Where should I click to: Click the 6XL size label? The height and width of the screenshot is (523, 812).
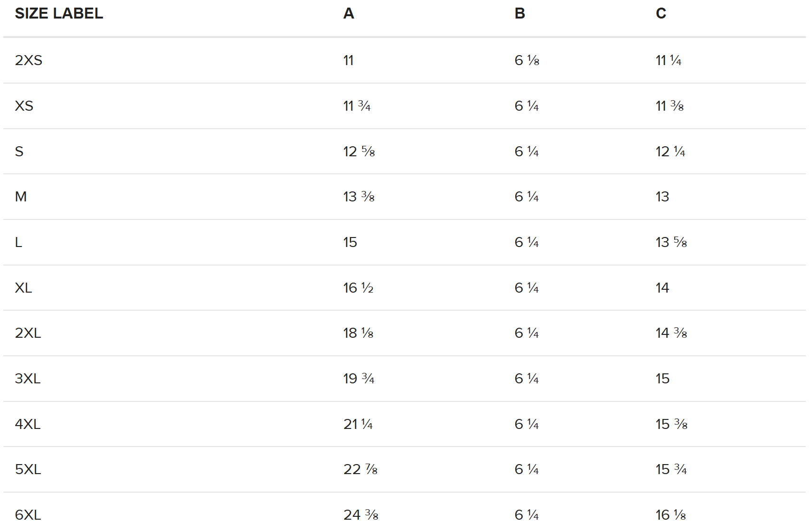(x=28, y=514)
